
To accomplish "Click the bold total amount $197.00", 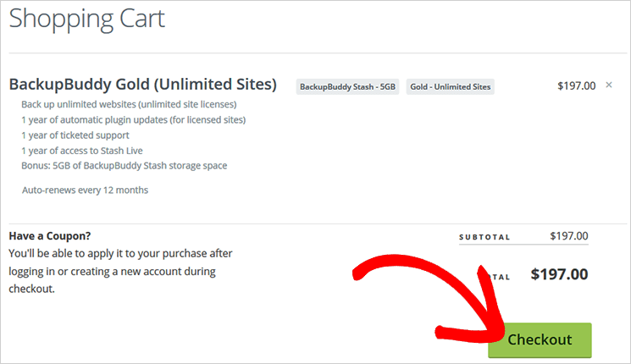I will pos(559,274).
